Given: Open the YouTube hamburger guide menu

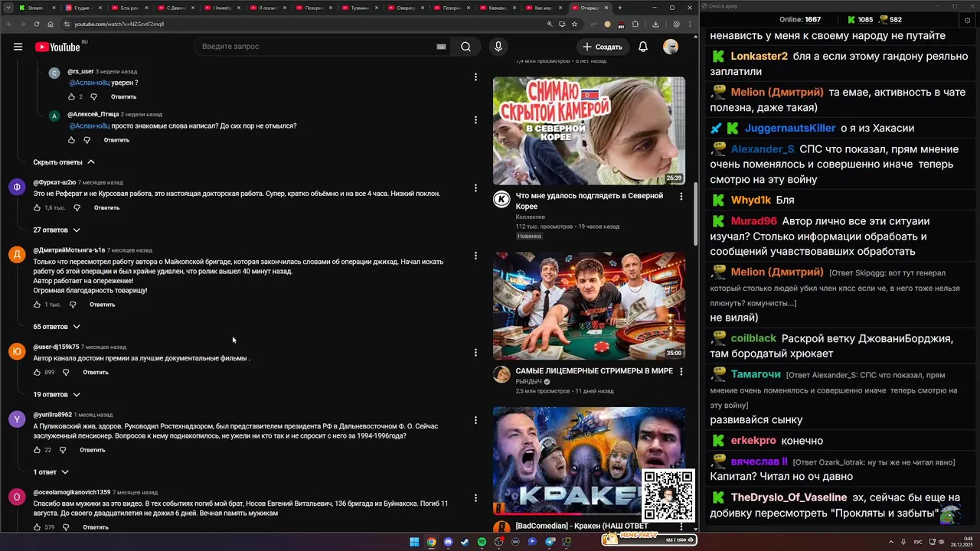Looking at the screenshot, I should (18, 47).
